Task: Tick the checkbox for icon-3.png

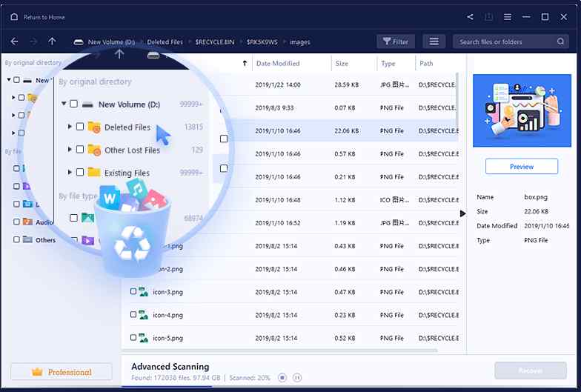Action: tap(133, 292)
